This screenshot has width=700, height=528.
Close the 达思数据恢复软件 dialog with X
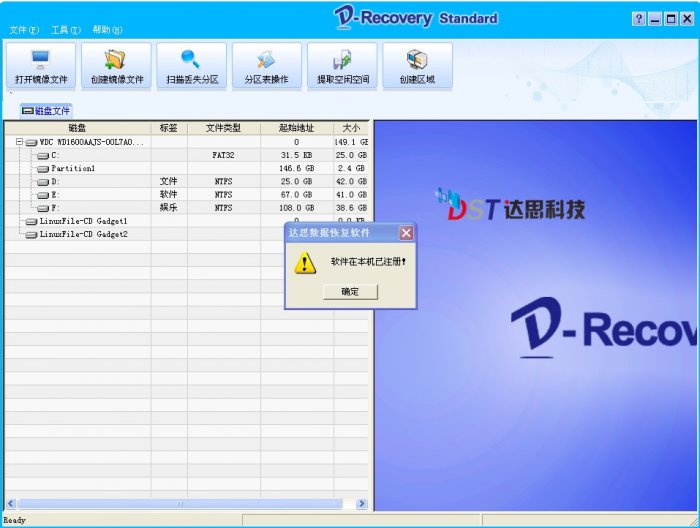click(406, 233)
